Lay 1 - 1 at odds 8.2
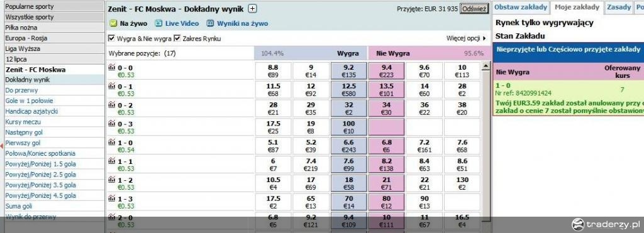 pos(387,165)
